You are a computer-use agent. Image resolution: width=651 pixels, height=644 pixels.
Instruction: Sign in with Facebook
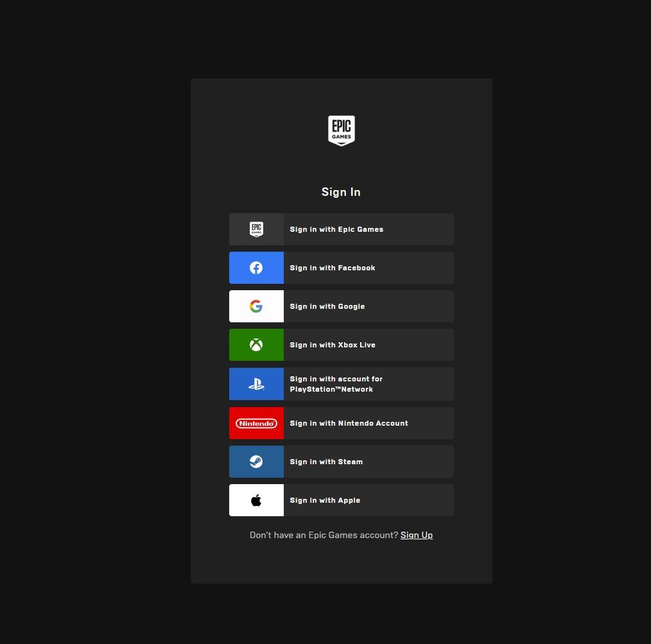(x=341, y=268)
